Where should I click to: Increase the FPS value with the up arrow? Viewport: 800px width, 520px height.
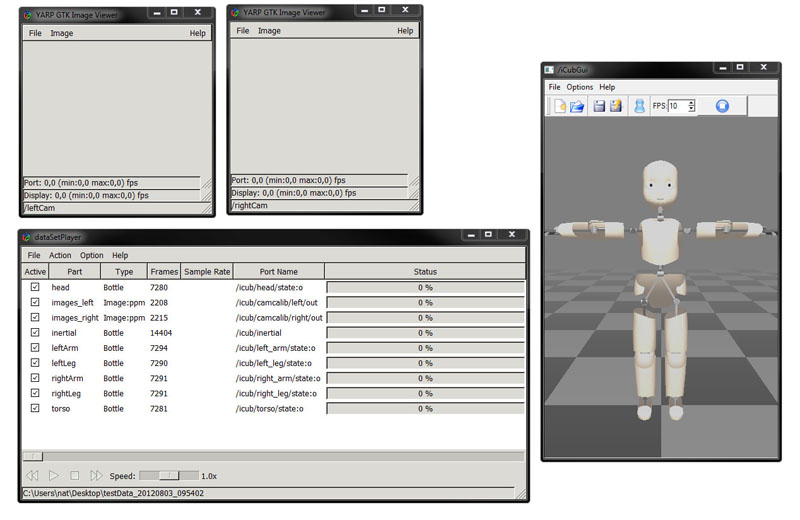click(x=691, y=102)
